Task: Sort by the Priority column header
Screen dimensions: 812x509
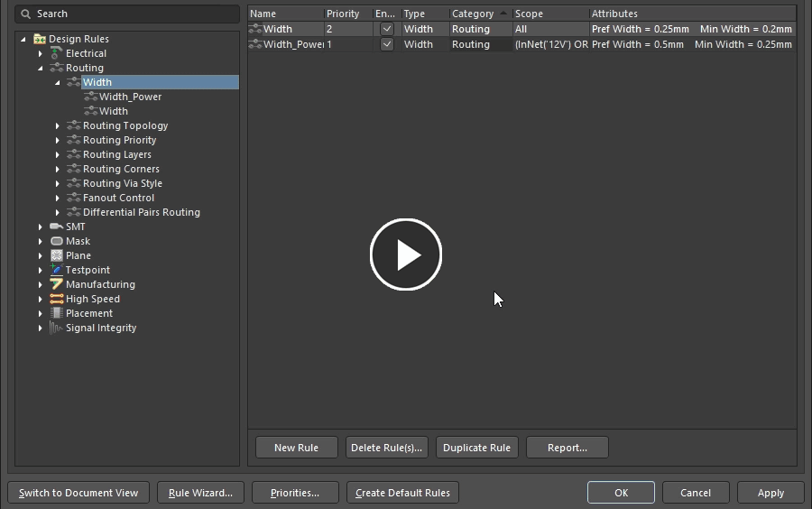Action: (348, 14)
